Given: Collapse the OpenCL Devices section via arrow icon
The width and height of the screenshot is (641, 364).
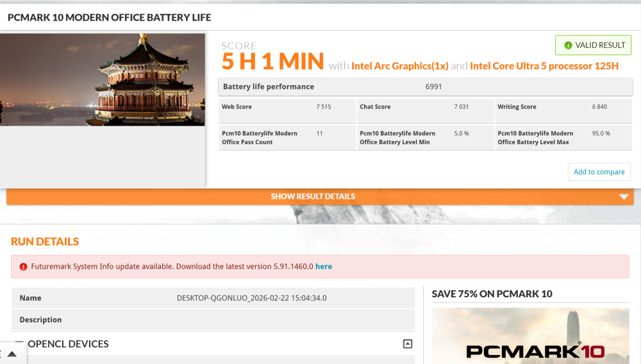Looking at the screenshot, I should pyautogui.click(x=407, y=344).
